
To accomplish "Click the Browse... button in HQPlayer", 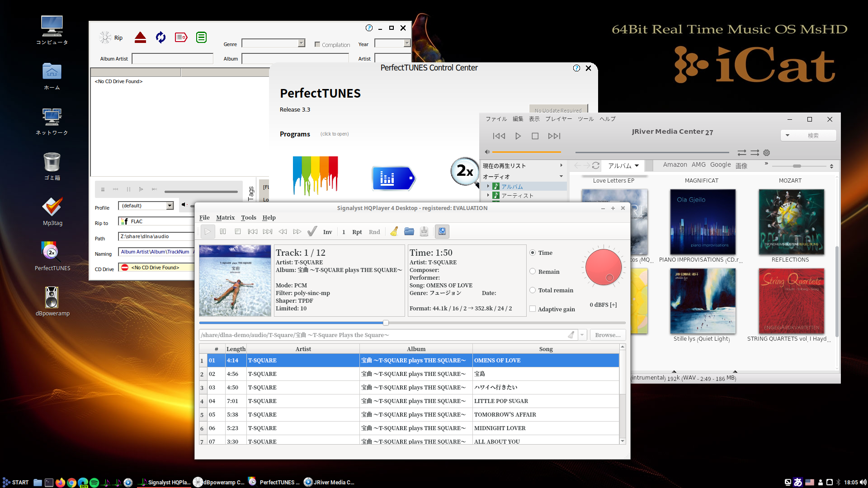I will click(608, 335).
